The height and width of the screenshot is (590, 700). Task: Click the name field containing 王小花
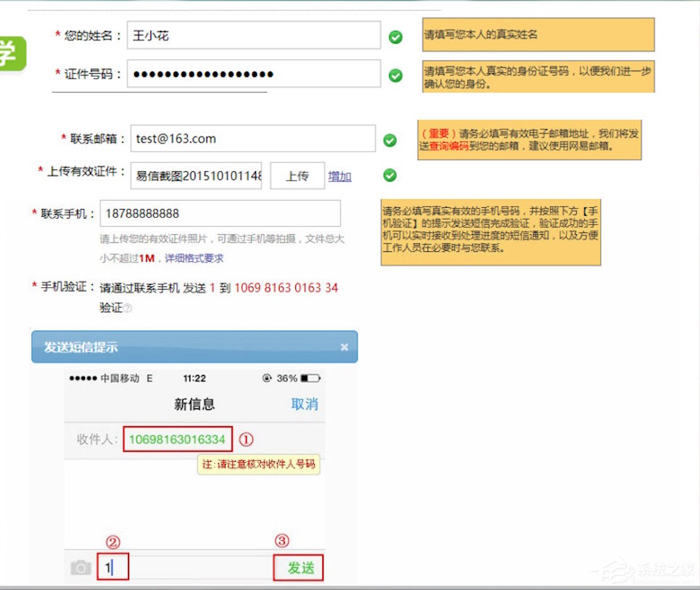pyautogui.click(x=252, y=36)
